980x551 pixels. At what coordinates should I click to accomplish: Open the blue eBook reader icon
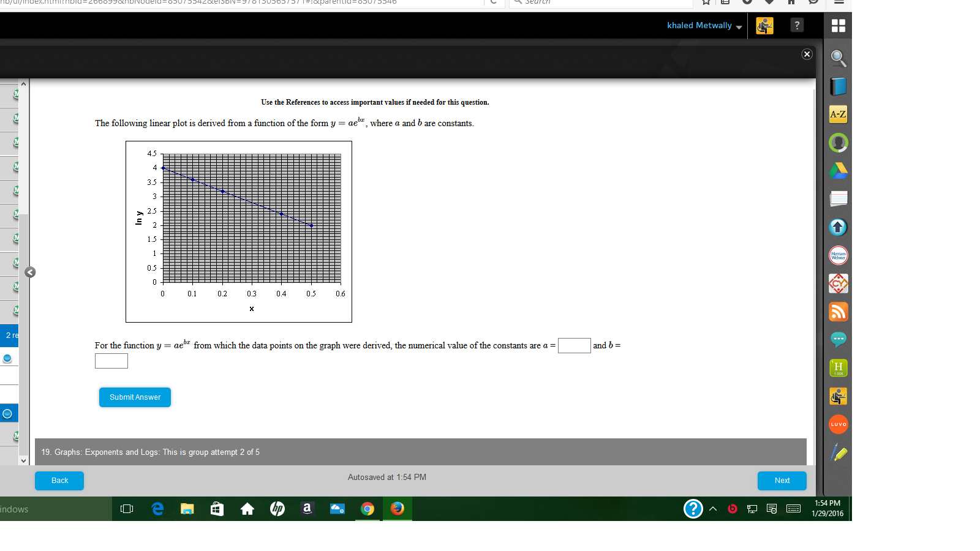(838, 86)
